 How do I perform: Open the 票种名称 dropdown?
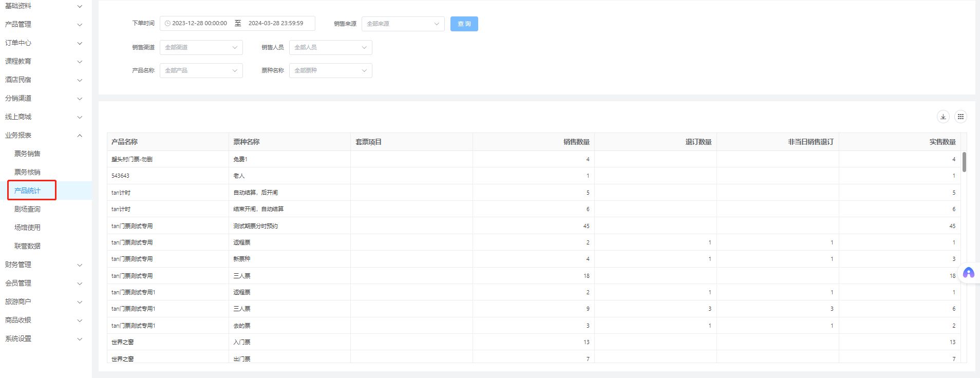pos(330,70)
